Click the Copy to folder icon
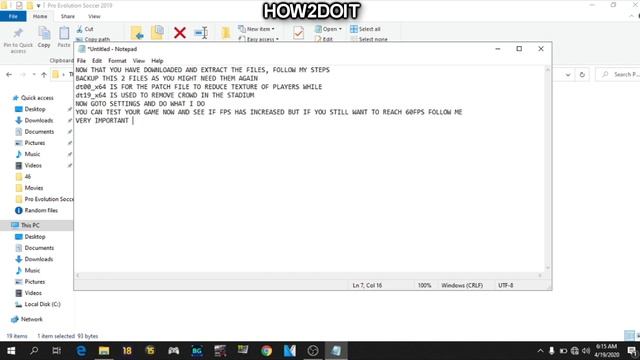Image resolution: width=640 pixels, height=360 pixels. tap(158, 33)
